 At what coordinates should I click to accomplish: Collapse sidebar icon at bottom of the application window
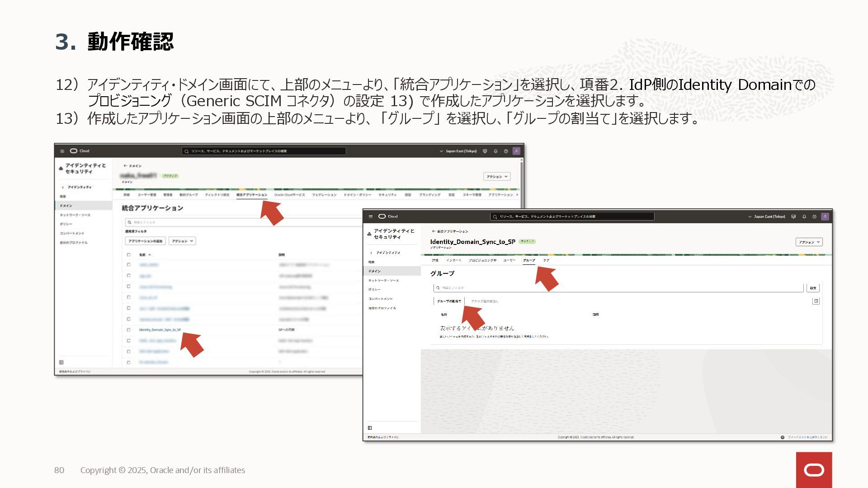pyautogui.click(x=370, y=428)
